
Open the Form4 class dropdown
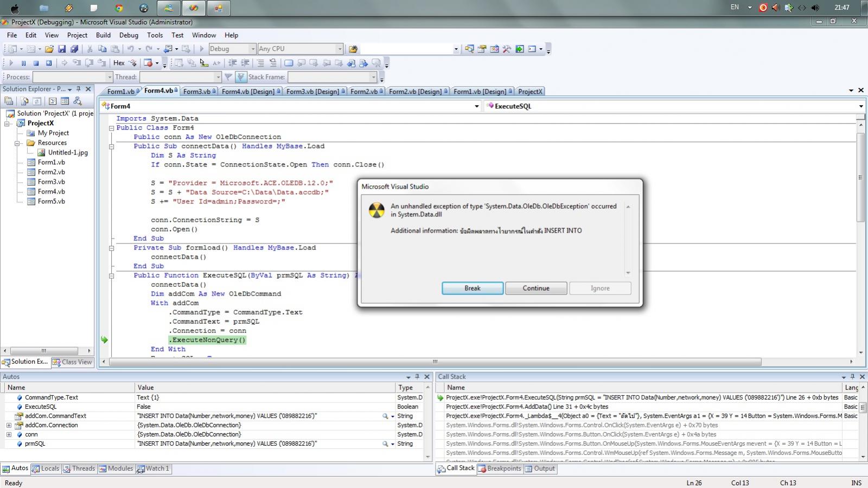click(x=477, y=106)
